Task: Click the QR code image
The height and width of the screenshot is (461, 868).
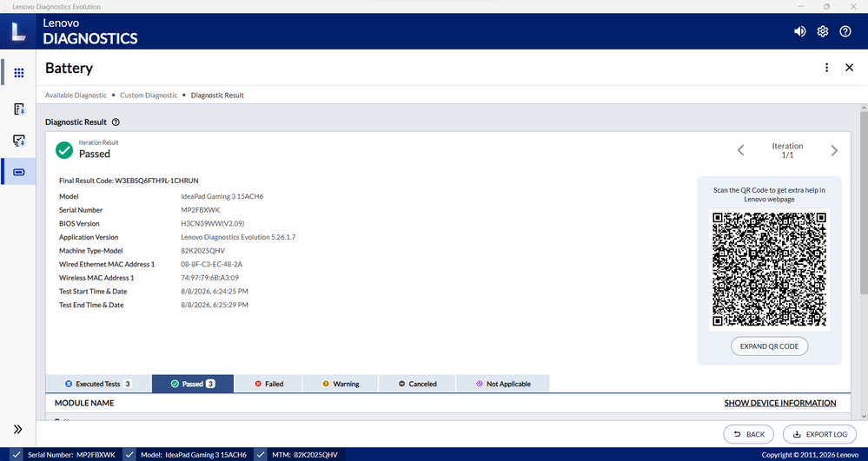Action: point(769,269)
